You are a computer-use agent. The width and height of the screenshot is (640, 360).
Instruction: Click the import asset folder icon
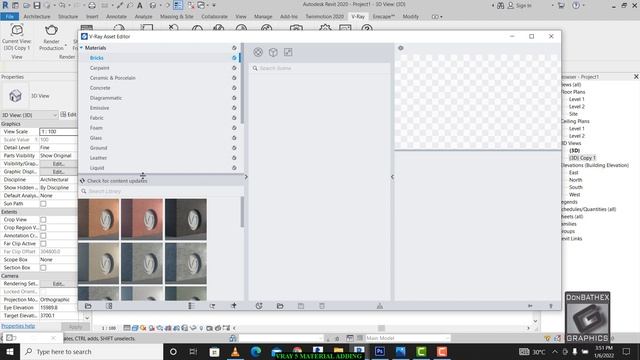[280, 306]
